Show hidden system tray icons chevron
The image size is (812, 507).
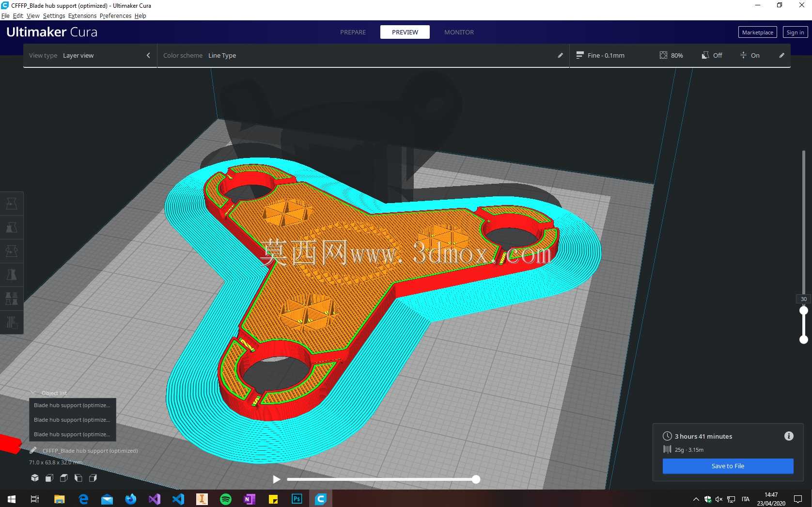pos(696,499)
